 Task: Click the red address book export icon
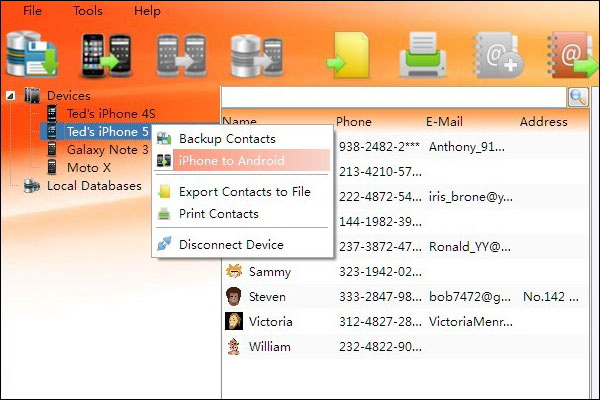click(572, 56)
